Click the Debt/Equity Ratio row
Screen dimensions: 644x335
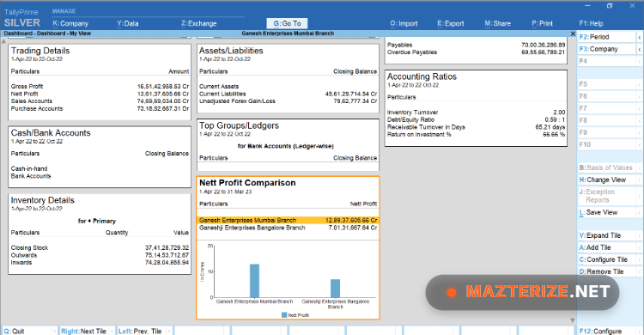click(476, 119)
